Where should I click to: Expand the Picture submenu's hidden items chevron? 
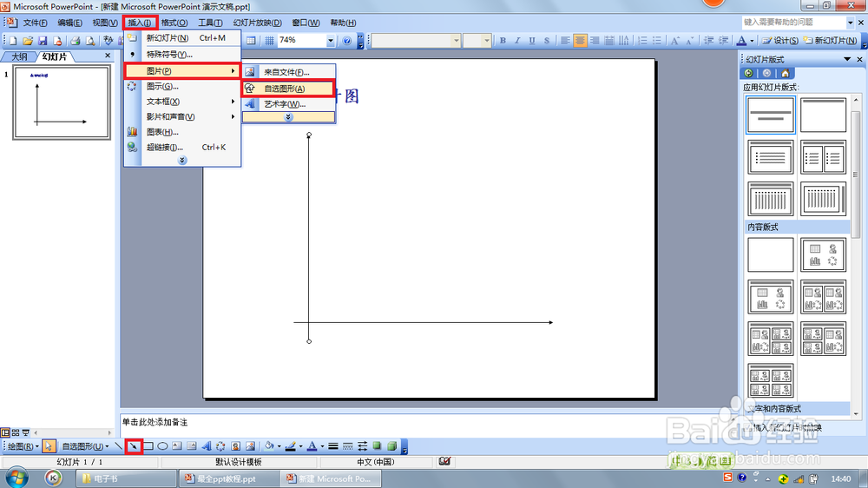click(288, 117)
